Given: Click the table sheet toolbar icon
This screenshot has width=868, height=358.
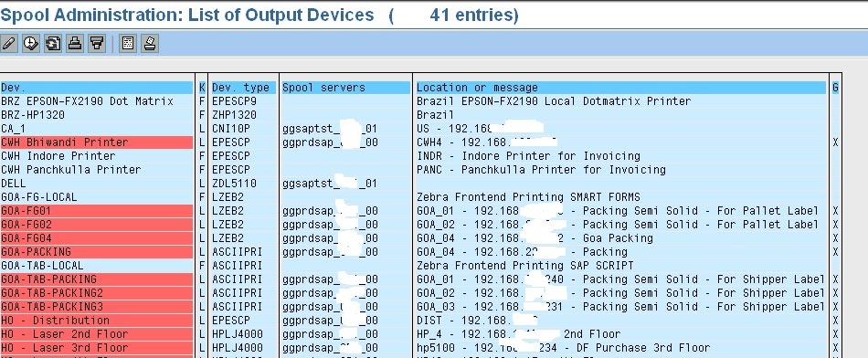Looking at the screenshot, I should [x=128, y=43].
